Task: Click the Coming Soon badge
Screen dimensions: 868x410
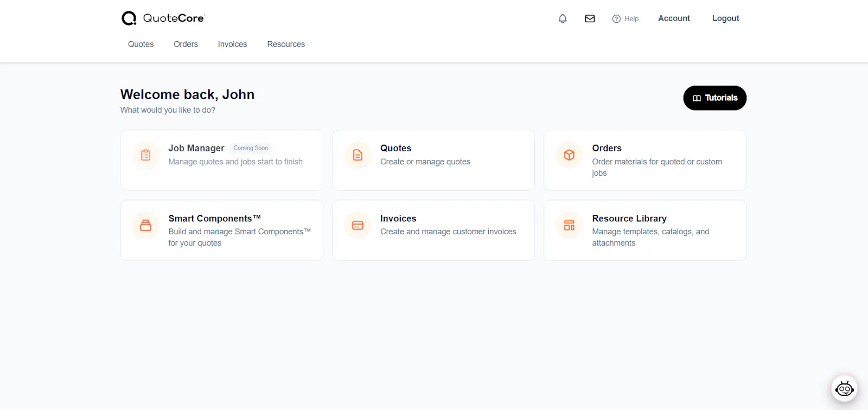Action: [251, 148]
